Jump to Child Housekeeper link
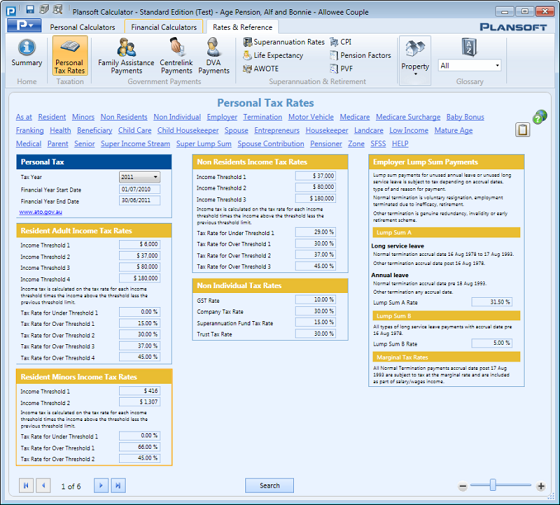Image resolution: width=560 pixels, height=505 pixels. click(188, 130)
